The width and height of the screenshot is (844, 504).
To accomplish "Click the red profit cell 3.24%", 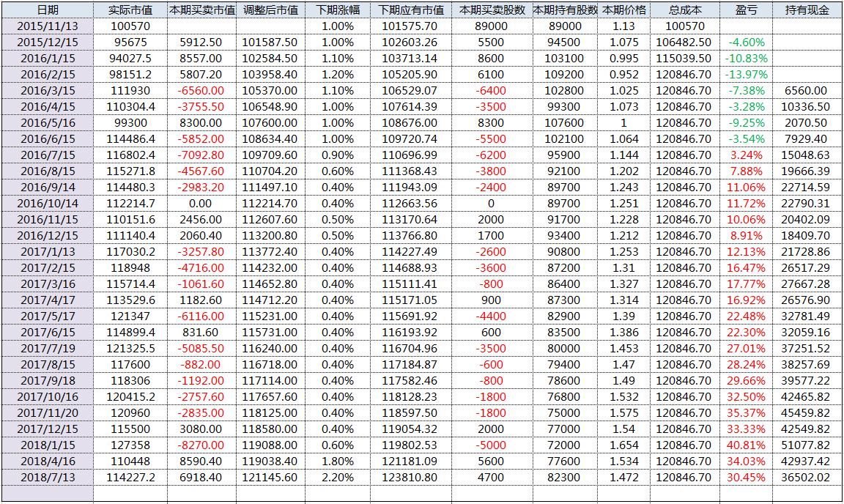I will [x=746, y=155].
